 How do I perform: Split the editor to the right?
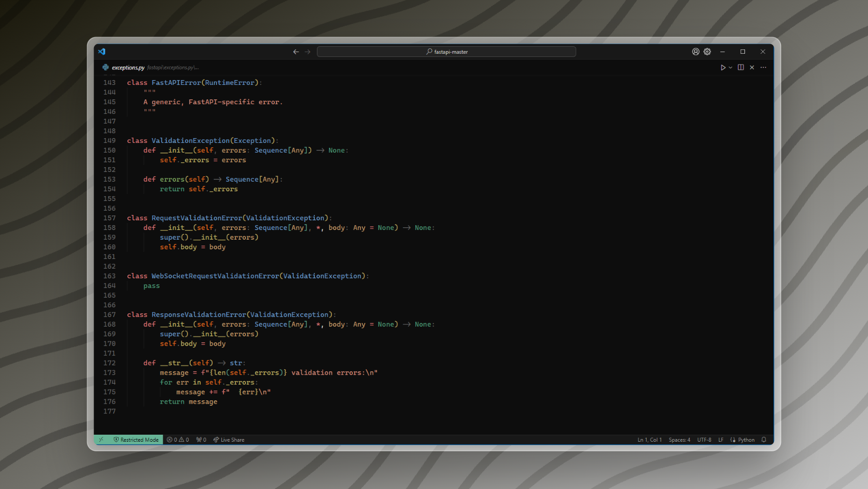741,67
